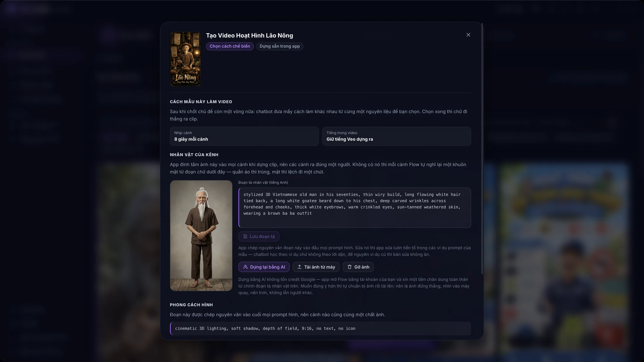Click the save icon on Lưu đoạn tả
644x362 pixels.
[x=245, y=237]
